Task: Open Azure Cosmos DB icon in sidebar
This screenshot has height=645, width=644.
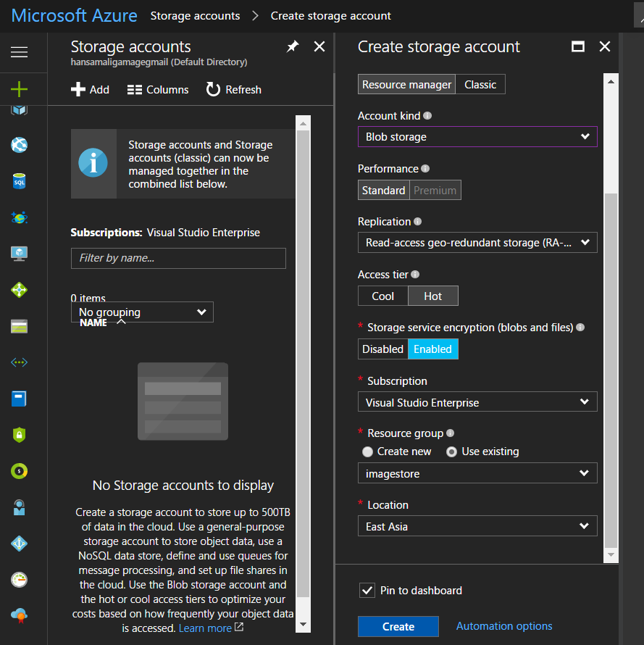Action: 20,217
